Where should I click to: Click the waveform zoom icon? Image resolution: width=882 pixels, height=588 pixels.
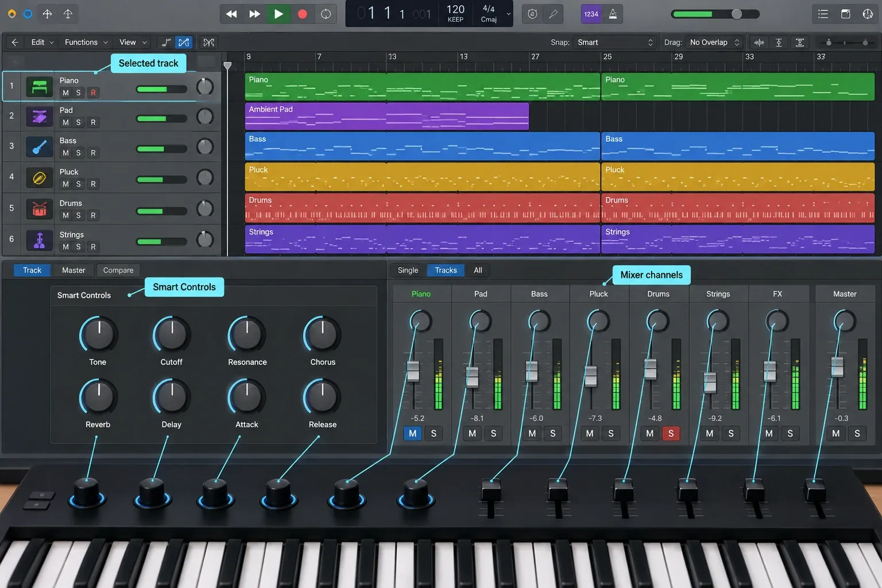[x=759, y=42]
